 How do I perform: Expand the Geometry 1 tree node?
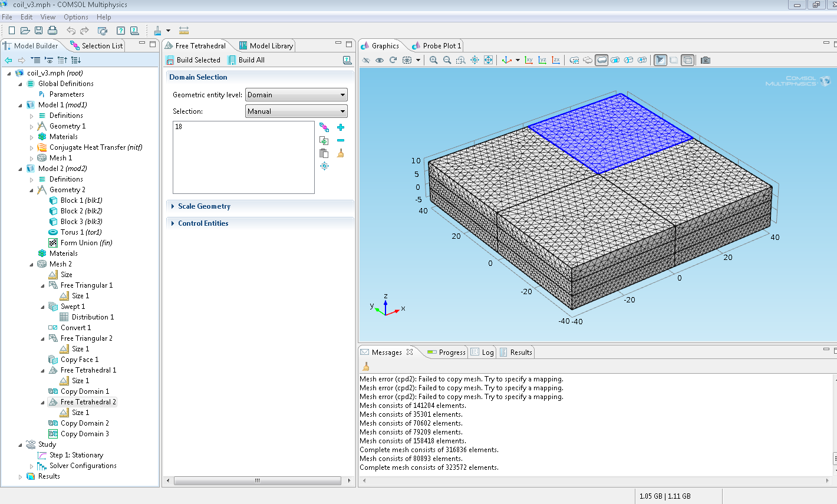(x=31, y=126)
